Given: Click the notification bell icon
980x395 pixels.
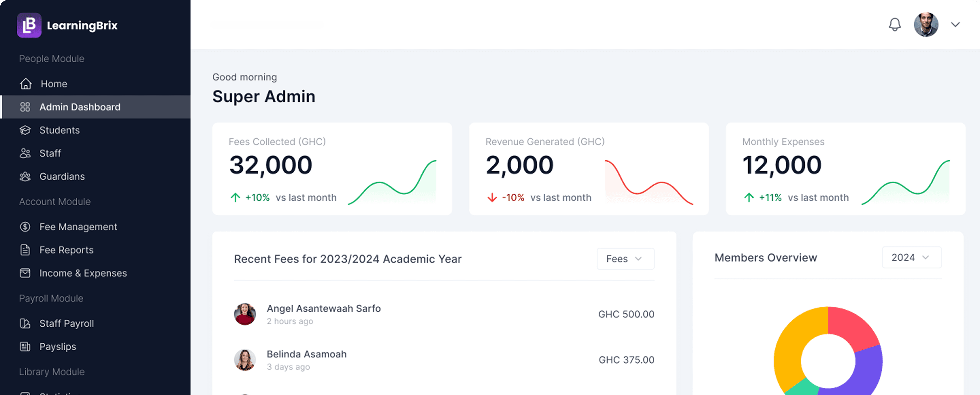Looking at the screenshot, I should tap(895, 25).
